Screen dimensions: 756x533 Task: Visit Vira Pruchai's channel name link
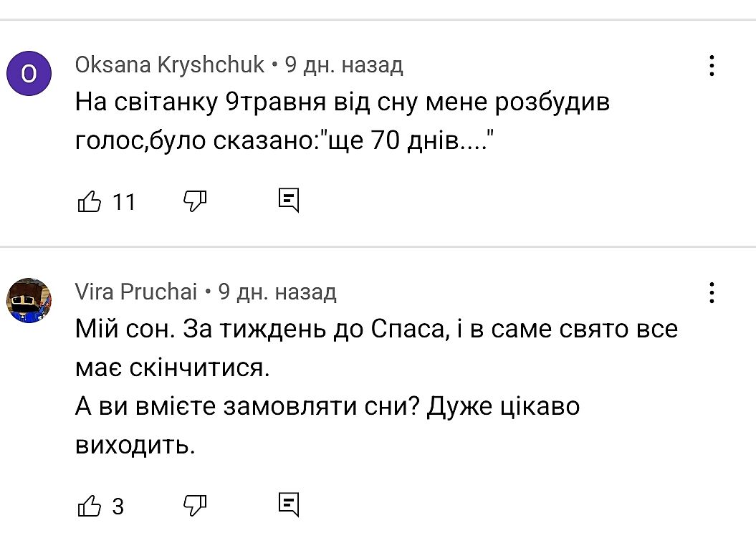(x=136, y=292)
